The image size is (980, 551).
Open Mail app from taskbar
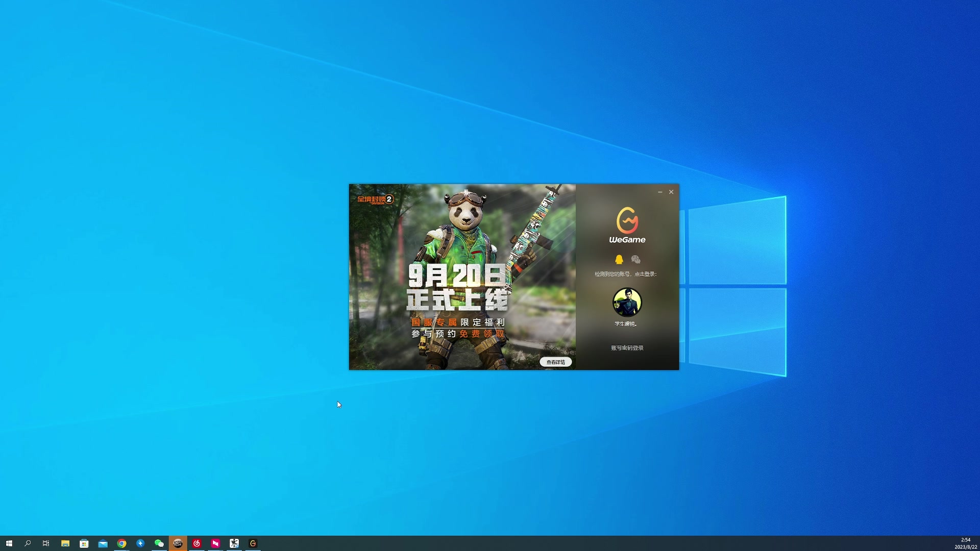(103, 543)
